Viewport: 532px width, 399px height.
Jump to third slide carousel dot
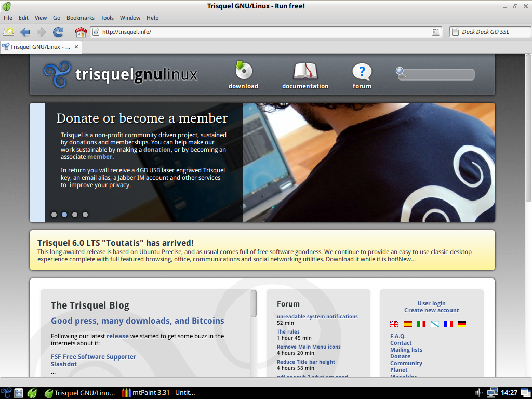pyautogui.click(x=75, y=215)
